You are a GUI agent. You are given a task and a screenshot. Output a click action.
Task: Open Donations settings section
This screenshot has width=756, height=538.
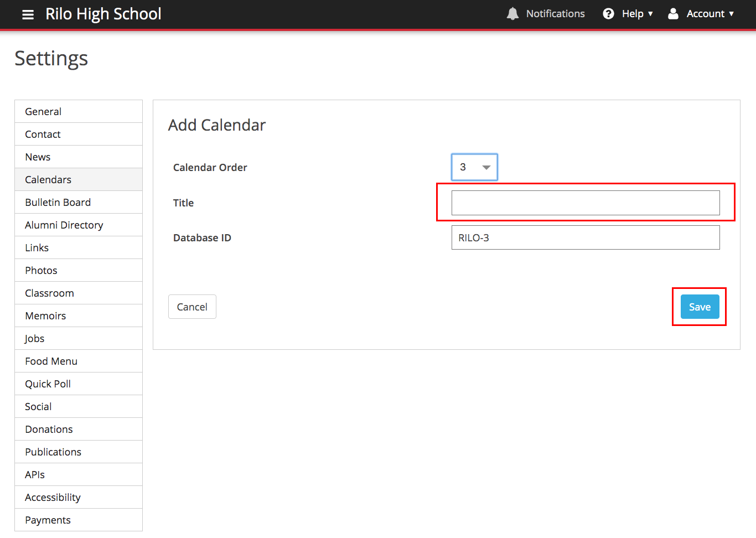coord(49,429)
